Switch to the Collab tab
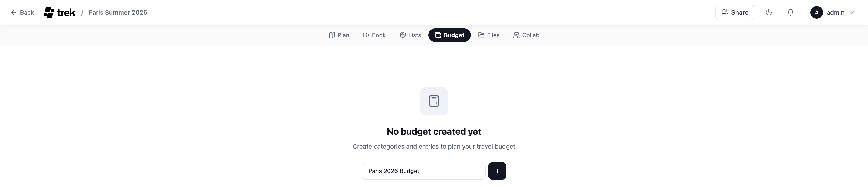This screenshot has width=868, height=187. [x=526, y=35]
